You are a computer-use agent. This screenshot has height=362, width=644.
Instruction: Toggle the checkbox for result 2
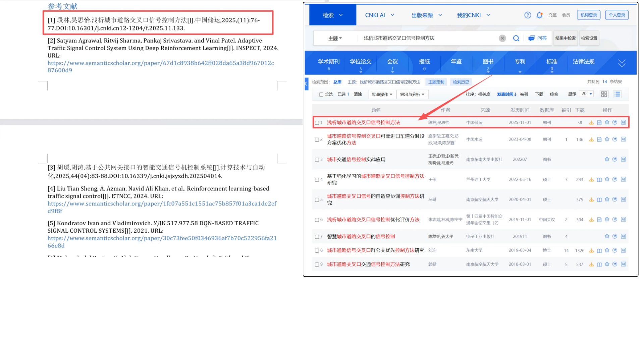[317, 139]
